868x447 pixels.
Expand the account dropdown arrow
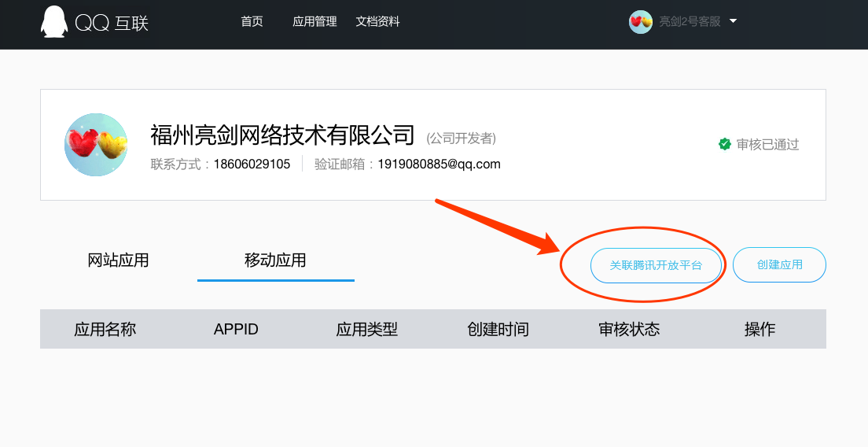click(x=733, y=21)
